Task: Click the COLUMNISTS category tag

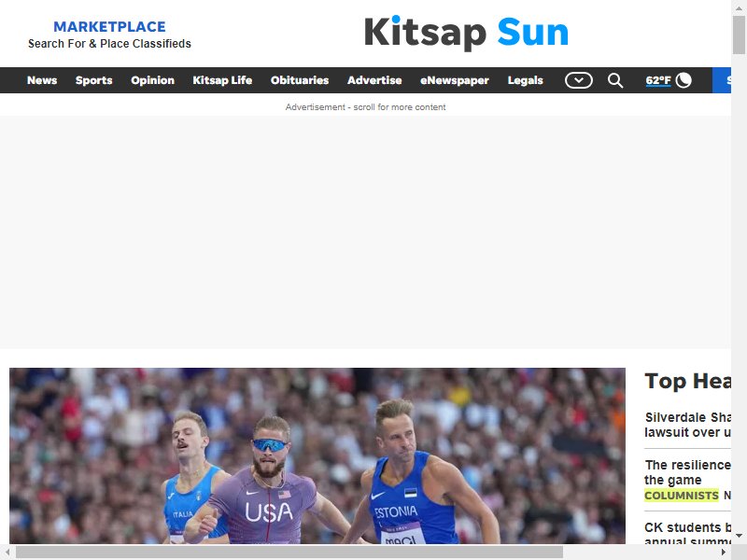Action: point(682,496)
